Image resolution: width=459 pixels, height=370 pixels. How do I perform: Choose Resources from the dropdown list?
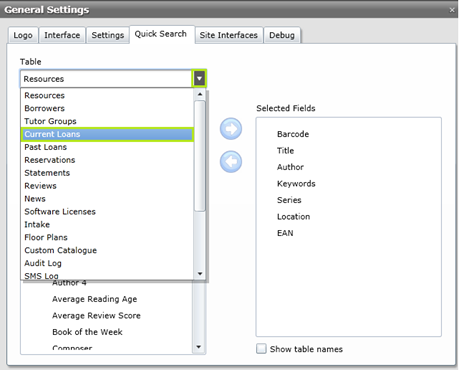coord(107,95)
